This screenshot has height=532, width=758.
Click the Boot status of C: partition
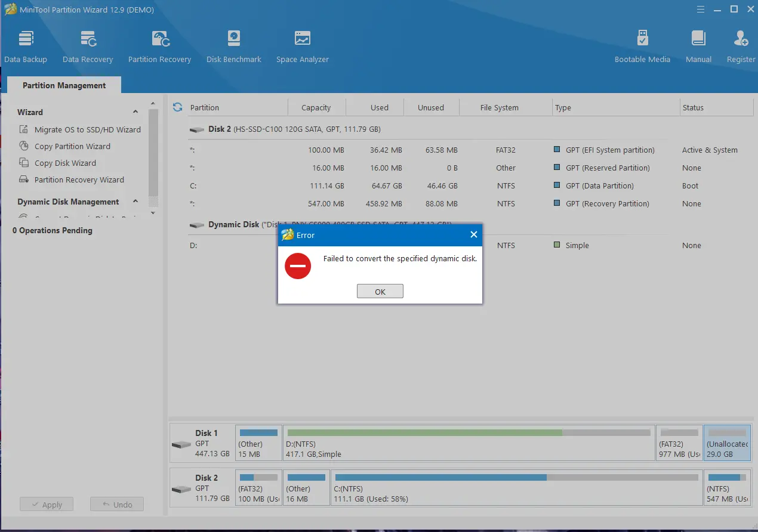(x=690, y=186)
